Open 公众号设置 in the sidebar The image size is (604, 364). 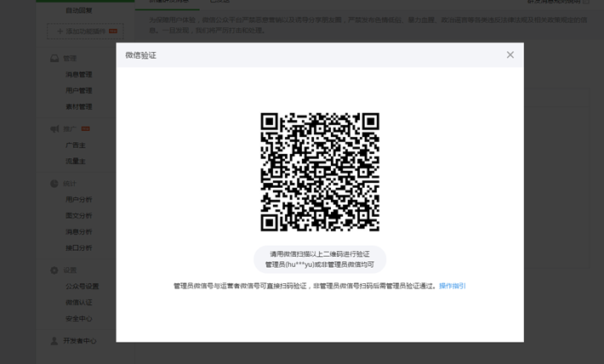pos(82,287)
